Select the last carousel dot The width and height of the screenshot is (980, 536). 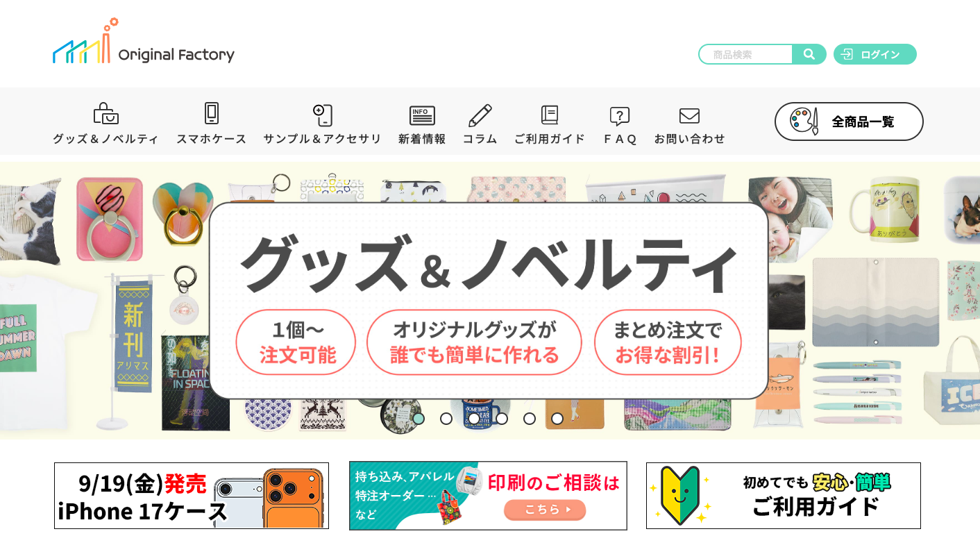[557, 419]
